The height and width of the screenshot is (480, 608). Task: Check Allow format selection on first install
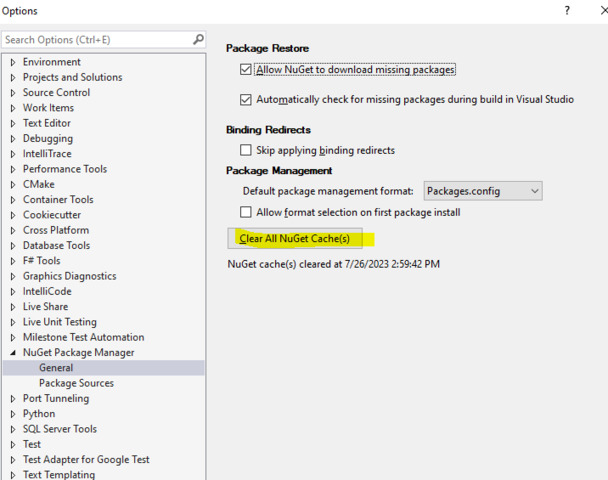tap(246, 212)
